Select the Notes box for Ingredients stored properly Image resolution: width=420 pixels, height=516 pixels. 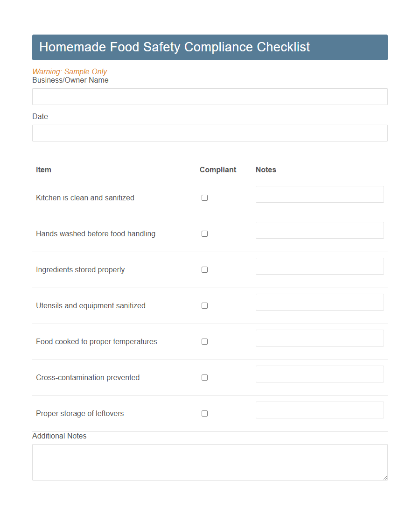pyautogui.click(x=320, y=266)
